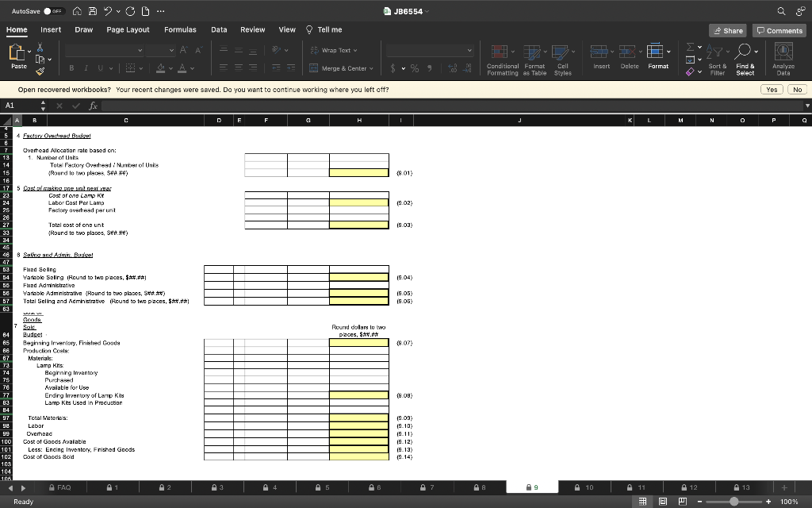
Task: Open the Formulas tab
Action: (180, 29)
